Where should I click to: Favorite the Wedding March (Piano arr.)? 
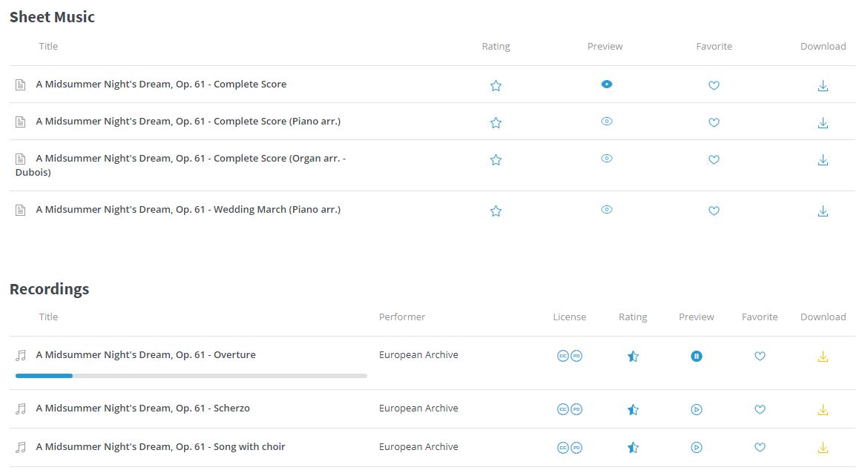tap(714, 211)
